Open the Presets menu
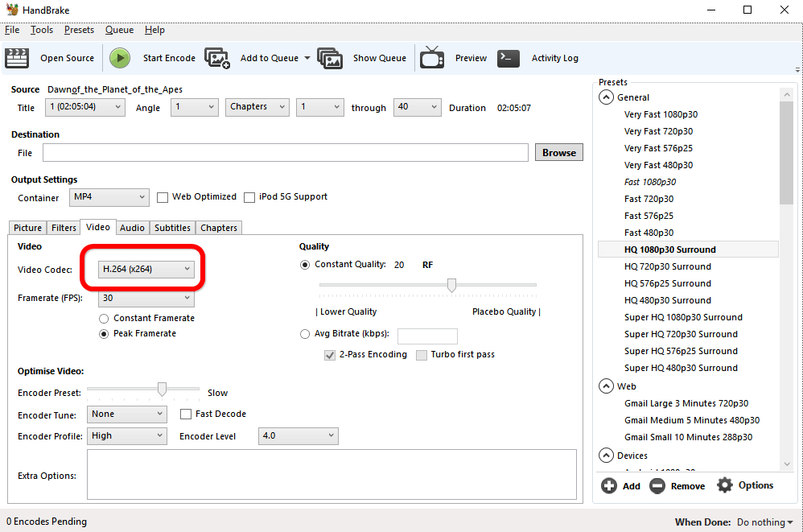This screenshot has width=803, height=532. click(80, 30)
